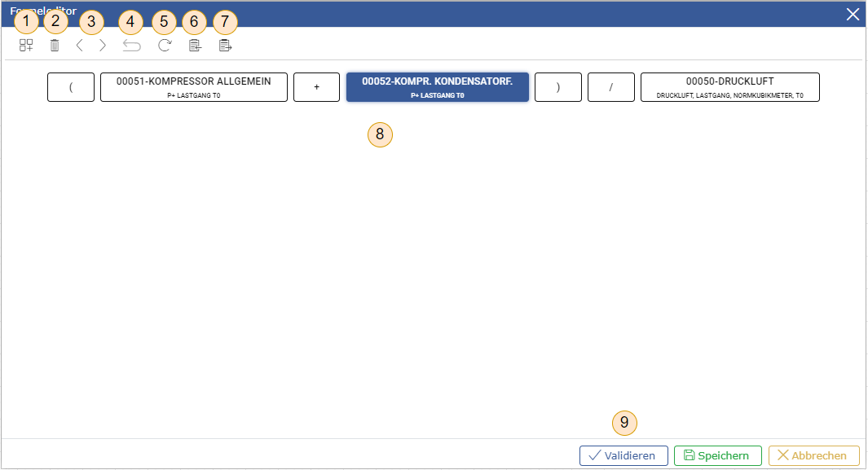Close the Formeleditor dialog

(x=853, y=14)
